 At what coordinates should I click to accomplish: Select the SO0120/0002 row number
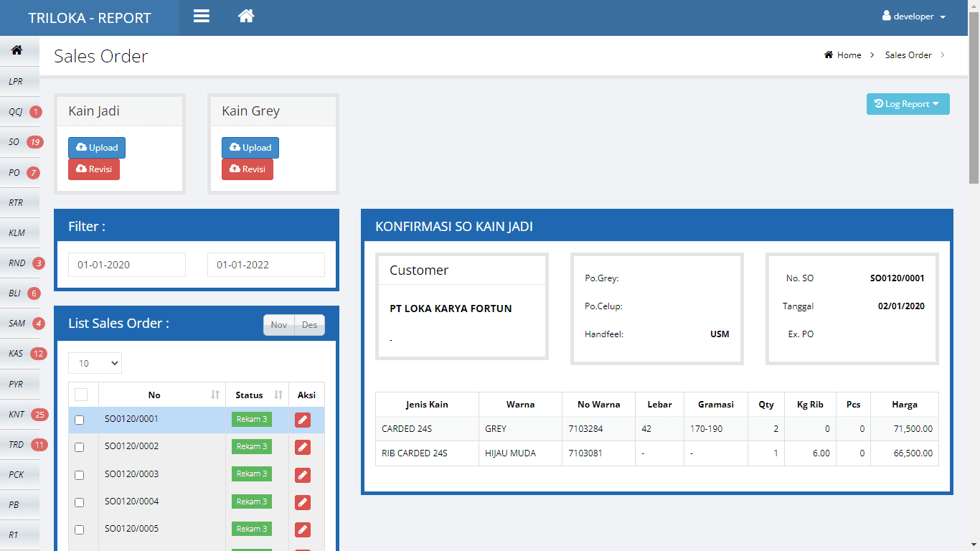point(131,446)
